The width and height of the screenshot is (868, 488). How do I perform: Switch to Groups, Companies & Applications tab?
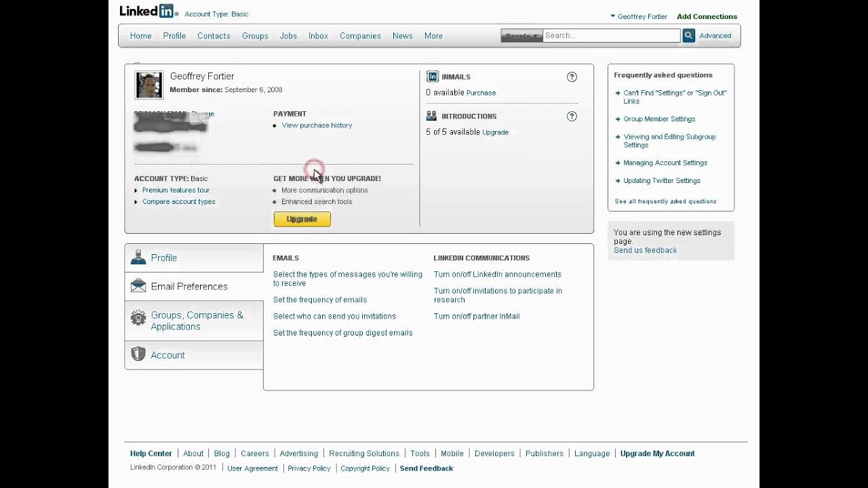click(194, 321)
